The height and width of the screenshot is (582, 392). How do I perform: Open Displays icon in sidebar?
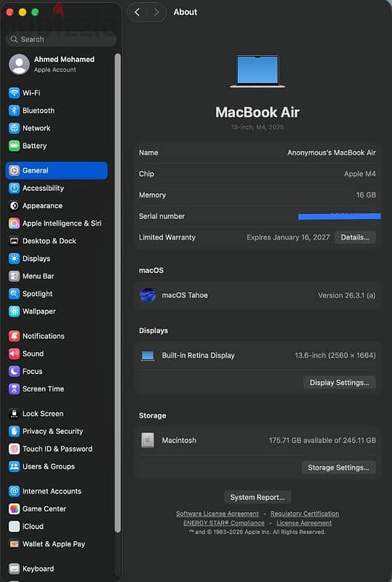[14, 259]
